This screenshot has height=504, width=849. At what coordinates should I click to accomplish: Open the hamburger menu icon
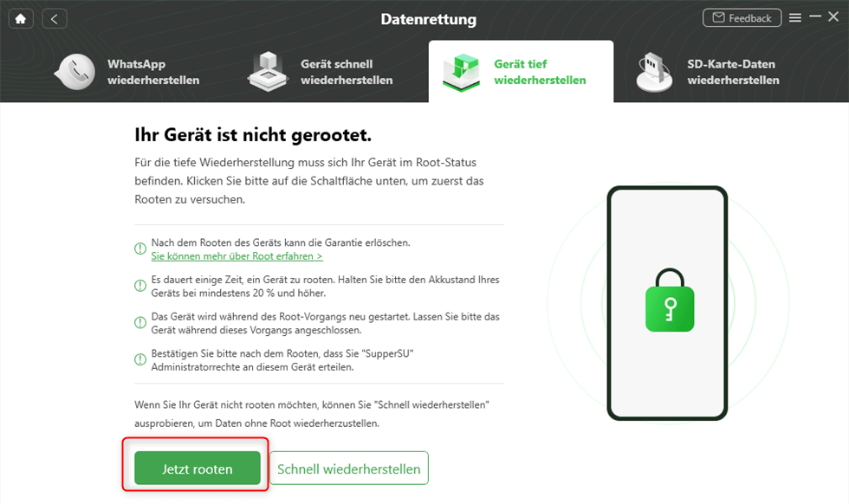pos(795,18)
